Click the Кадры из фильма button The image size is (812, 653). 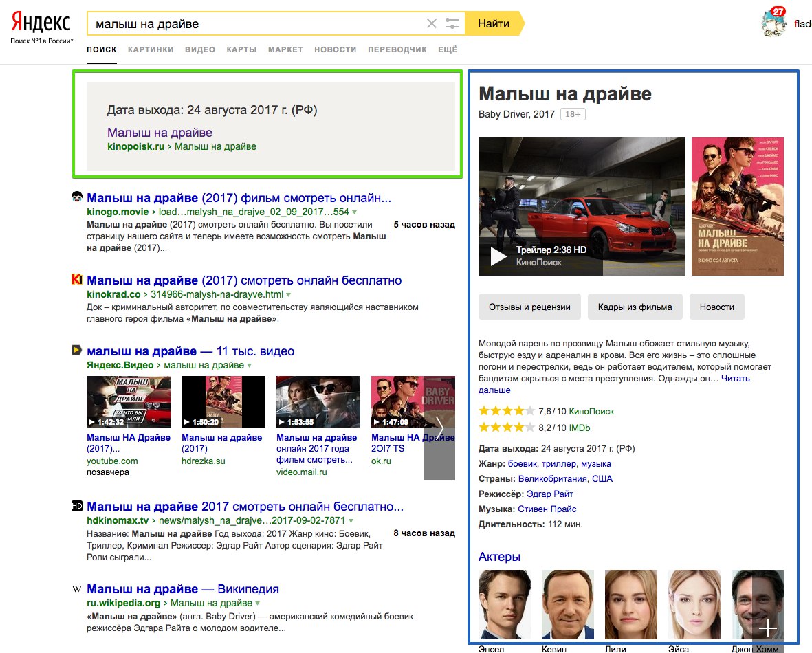point(635,307)
